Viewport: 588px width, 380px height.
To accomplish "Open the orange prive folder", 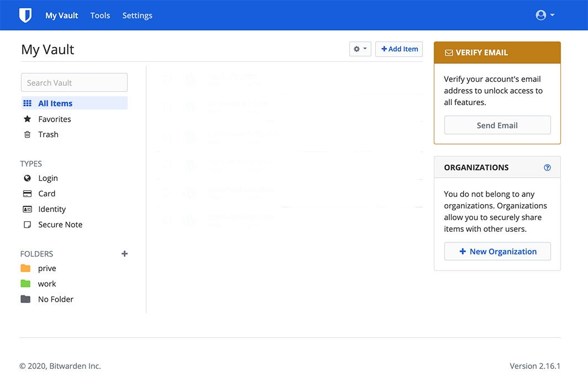I will click(25, 268).
